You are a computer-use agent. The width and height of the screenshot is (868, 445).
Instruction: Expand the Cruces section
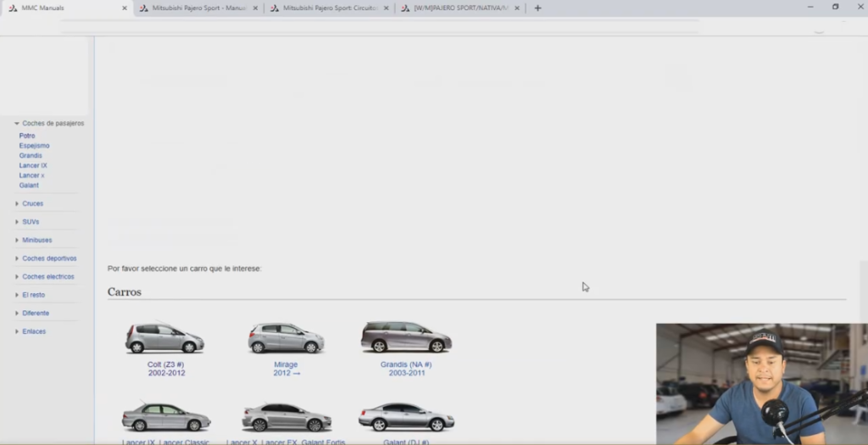(x=17, y=203)
